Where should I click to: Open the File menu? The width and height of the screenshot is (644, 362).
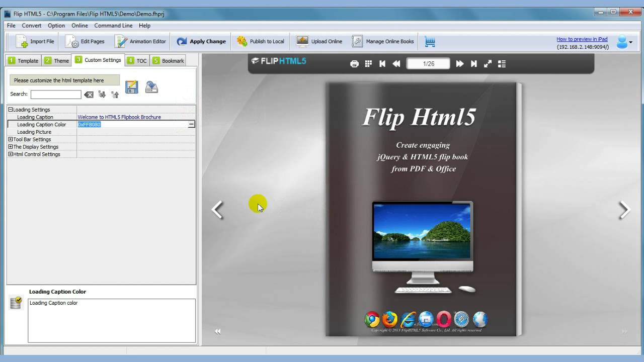point(11,26)
